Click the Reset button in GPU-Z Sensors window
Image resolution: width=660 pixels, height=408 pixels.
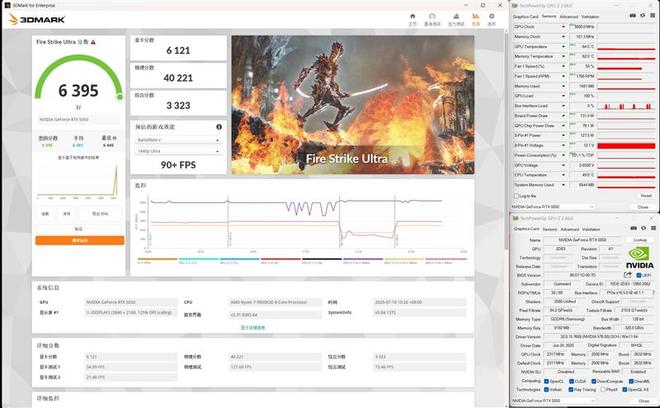[646, 196]
